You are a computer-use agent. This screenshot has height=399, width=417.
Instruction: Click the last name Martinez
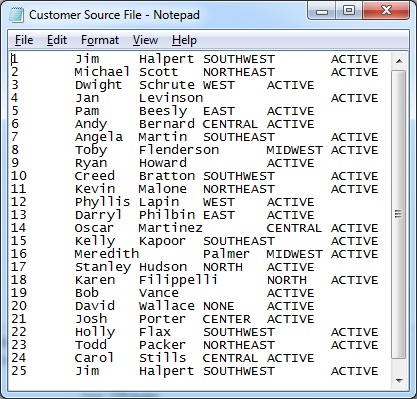171,228
